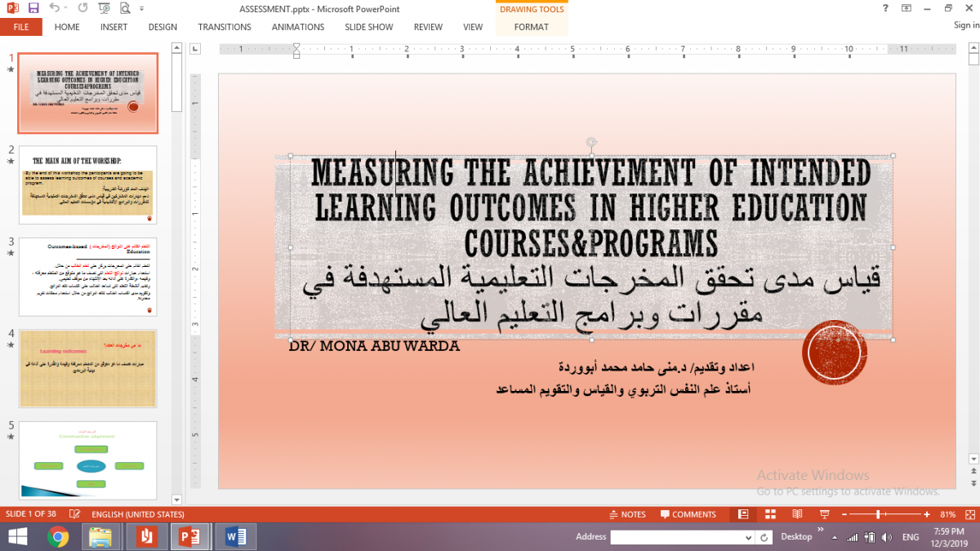
Task: Open the Undo history dropdown arrow
Action: [x=66, y=8]
